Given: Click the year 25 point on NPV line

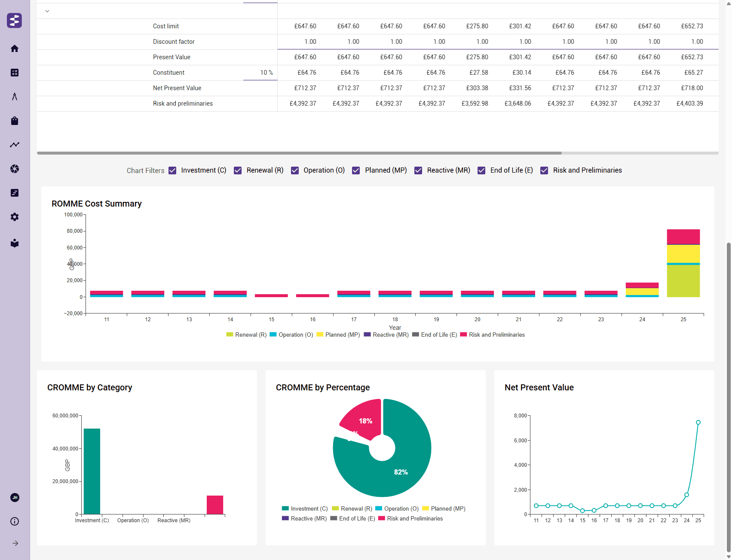Looking at the screenshot, I should coord(698,423).
